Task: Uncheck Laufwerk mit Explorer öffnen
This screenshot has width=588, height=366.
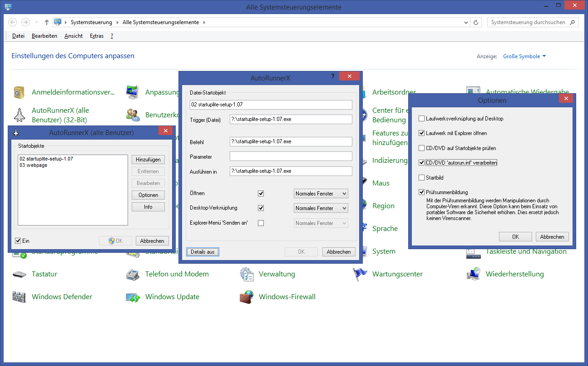Action: click(x=422, y=133)
